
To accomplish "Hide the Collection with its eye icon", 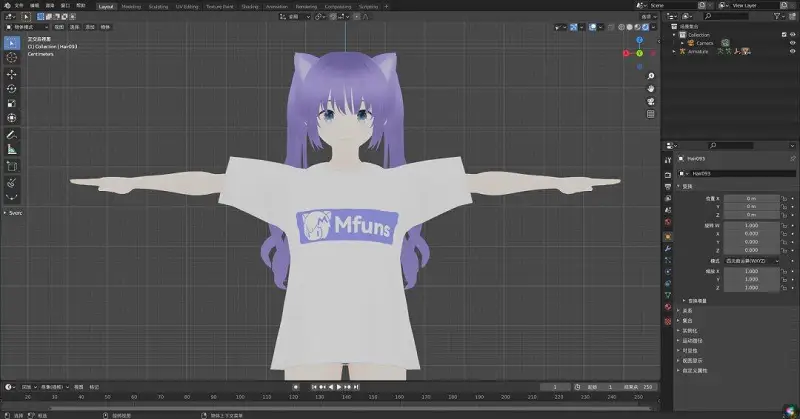I will pyautogui.click(x=792, y=35).
